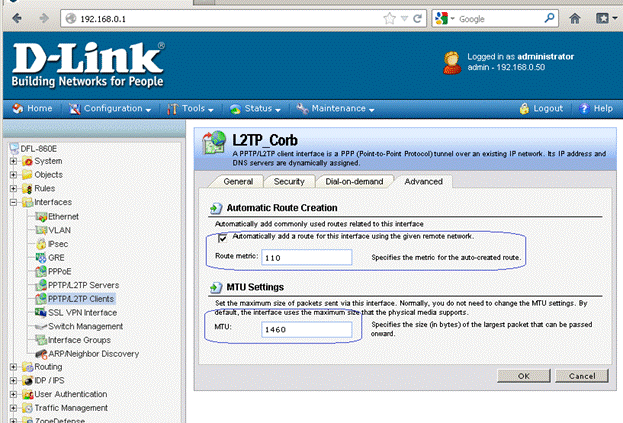Select Interfaces in the tree

coord(53,202)
